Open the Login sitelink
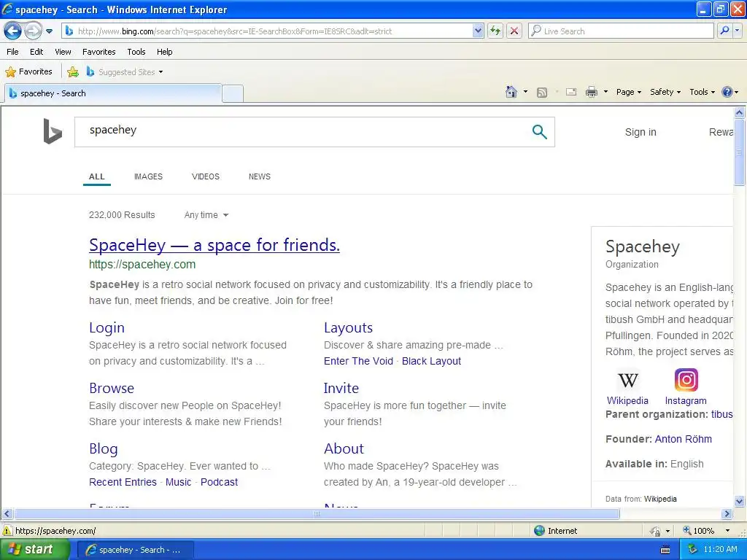The width and height of the screenshot is (747, 560). point(107,327)
